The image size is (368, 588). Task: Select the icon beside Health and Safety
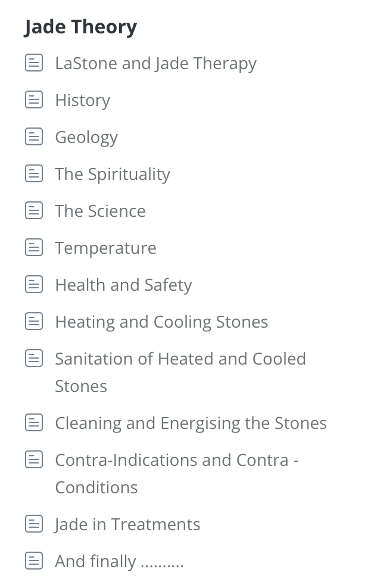34,284
